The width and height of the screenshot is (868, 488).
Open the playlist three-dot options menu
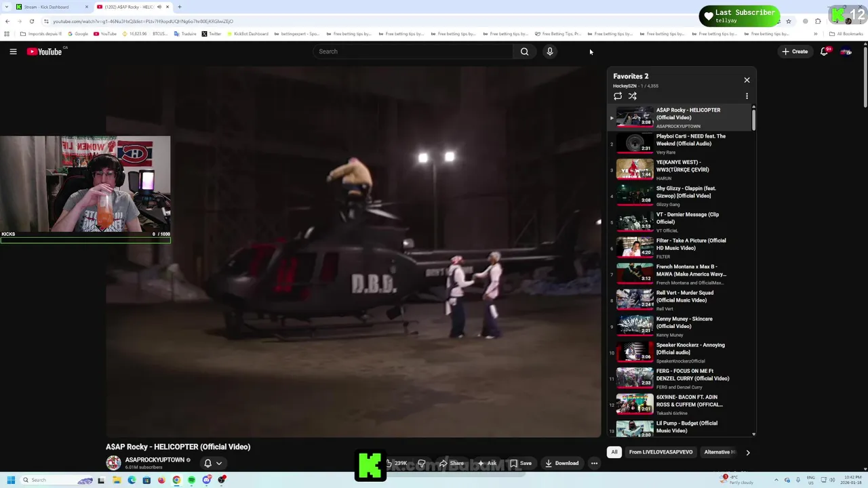747,96
